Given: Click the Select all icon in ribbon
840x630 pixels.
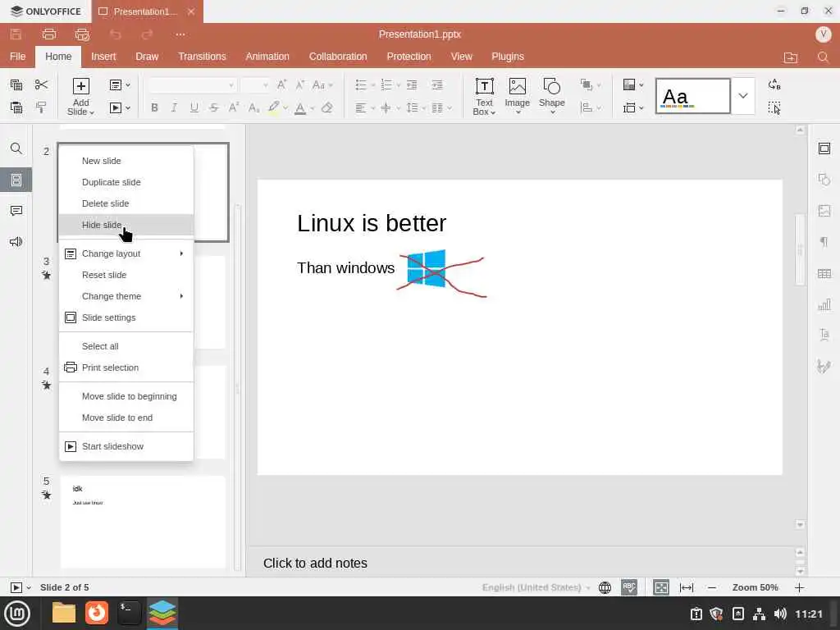Looking at the screenshot, I should coord(774,107).
